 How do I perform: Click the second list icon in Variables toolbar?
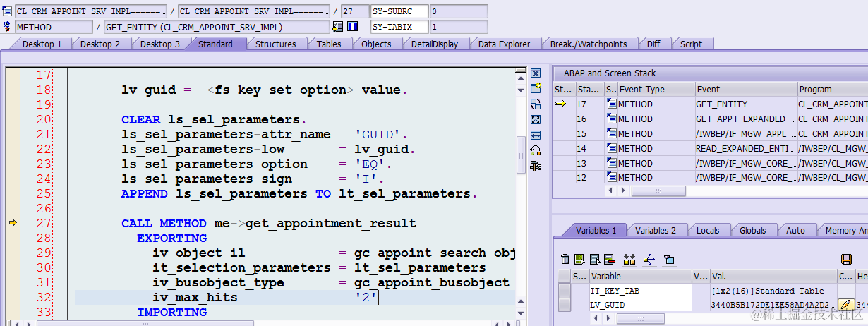coord(594,259)
